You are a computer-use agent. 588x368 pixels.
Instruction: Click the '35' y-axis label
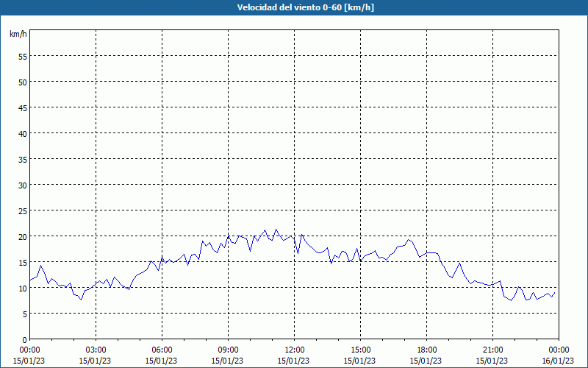point(23,160)
